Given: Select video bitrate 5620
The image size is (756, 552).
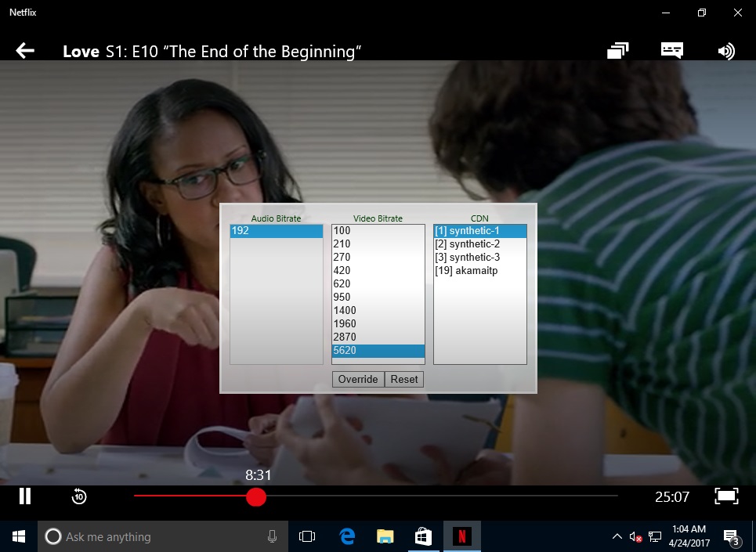Looking at the screenshot, I should 378,351.
